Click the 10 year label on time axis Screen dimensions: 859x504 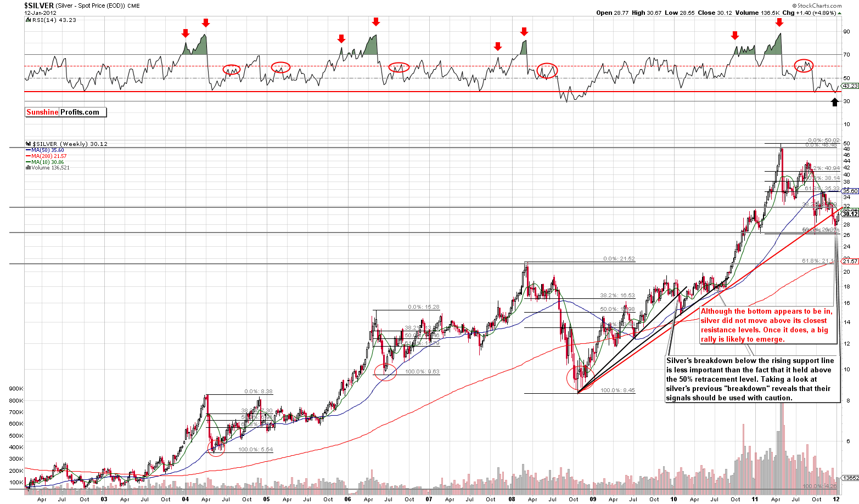coord(674,499)
